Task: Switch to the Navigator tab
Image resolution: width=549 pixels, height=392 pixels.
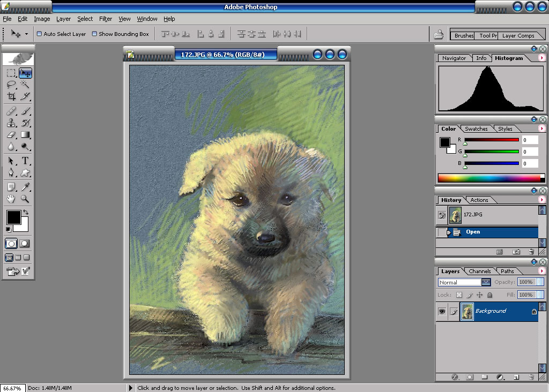Action: point(454,58)
